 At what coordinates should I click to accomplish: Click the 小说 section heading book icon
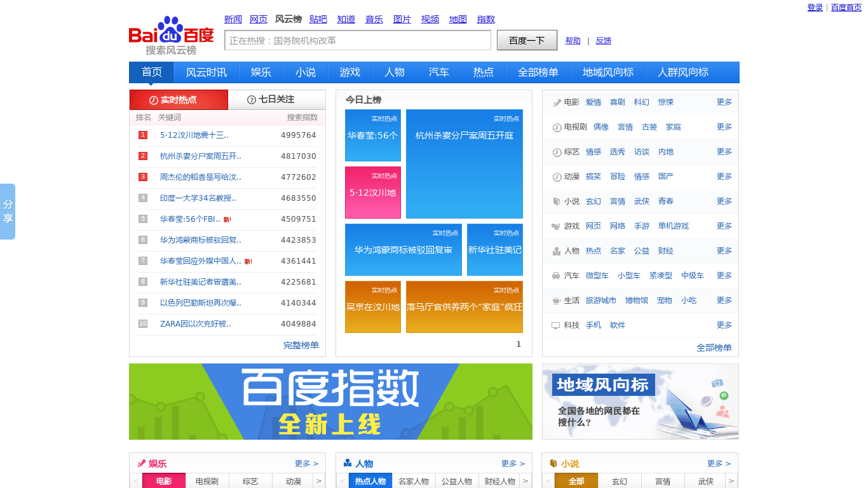(x=553, y=463)
